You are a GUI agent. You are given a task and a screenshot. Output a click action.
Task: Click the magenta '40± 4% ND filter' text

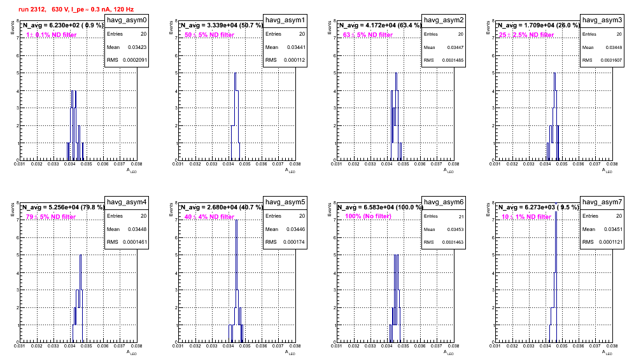coord(209,217)
